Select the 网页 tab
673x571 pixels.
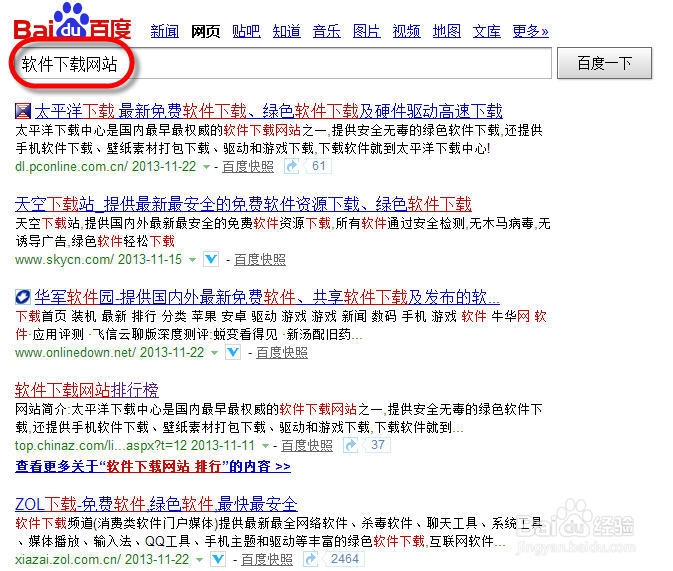tap(205, 31)
